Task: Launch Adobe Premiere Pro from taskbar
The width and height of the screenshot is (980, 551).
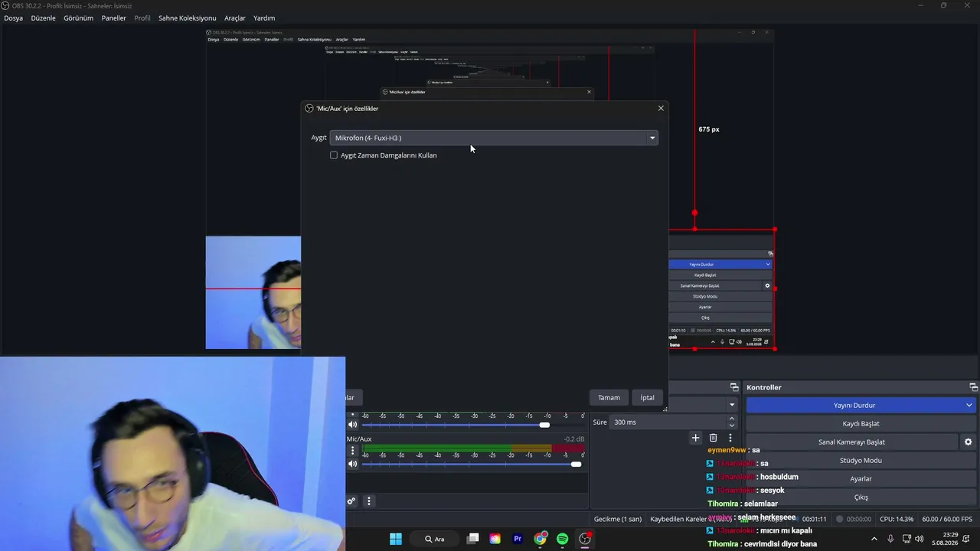Action: 518,539
